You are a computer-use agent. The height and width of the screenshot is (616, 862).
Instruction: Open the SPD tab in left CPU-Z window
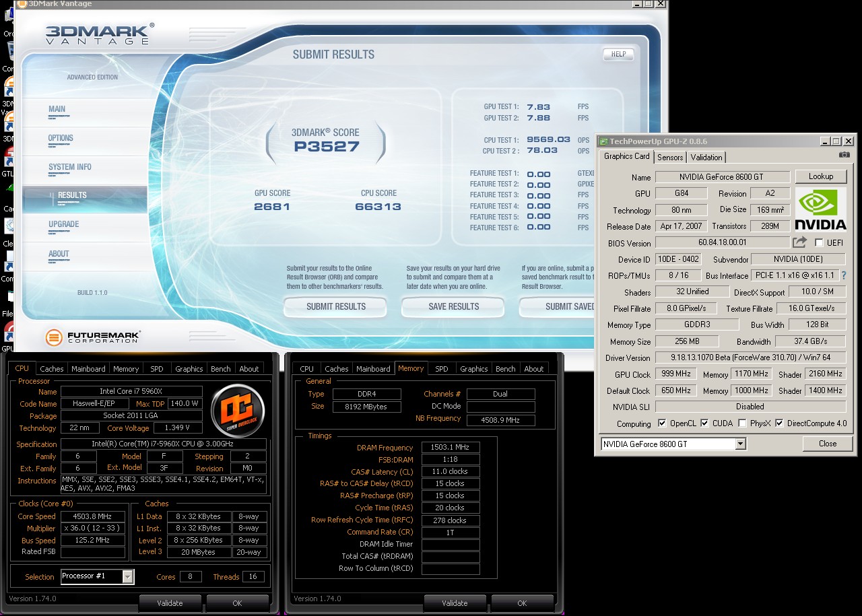point(156,369)
